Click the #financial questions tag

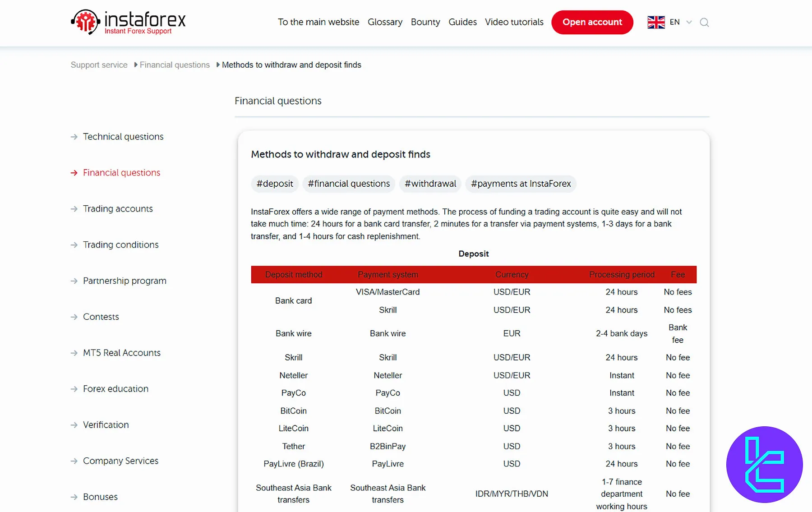pyautogui.click(x=349, y=184)
